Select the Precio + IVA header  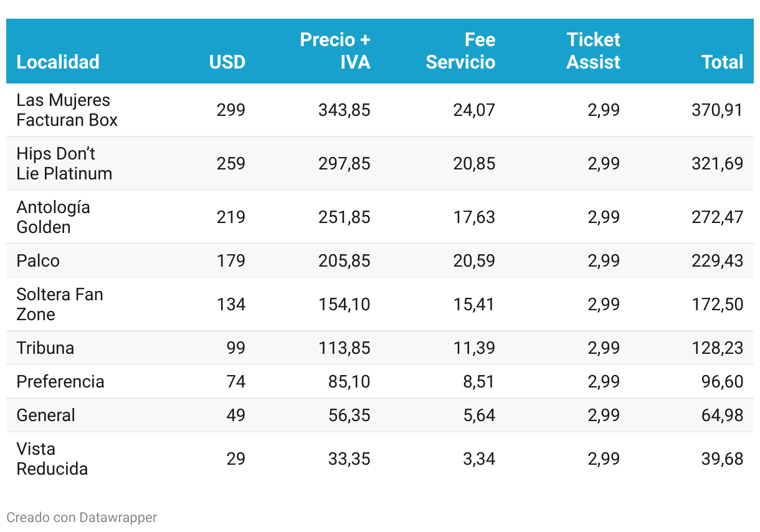tap(335, 50)
